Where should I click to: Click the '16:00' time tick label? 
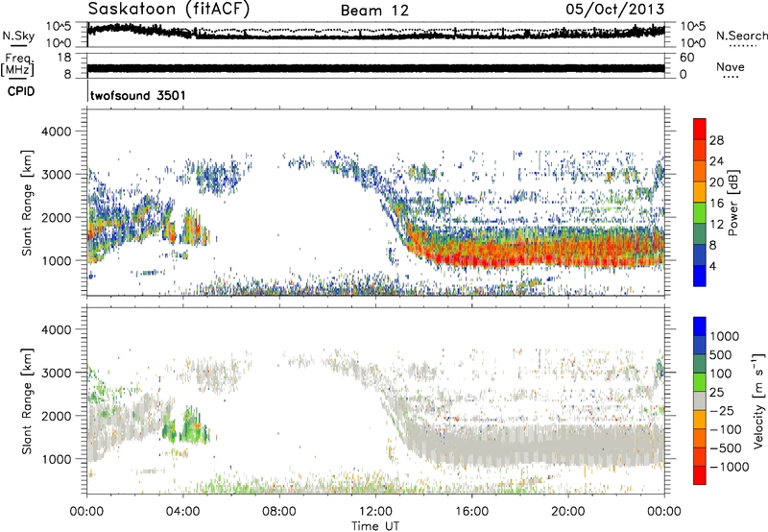point(471,512)
